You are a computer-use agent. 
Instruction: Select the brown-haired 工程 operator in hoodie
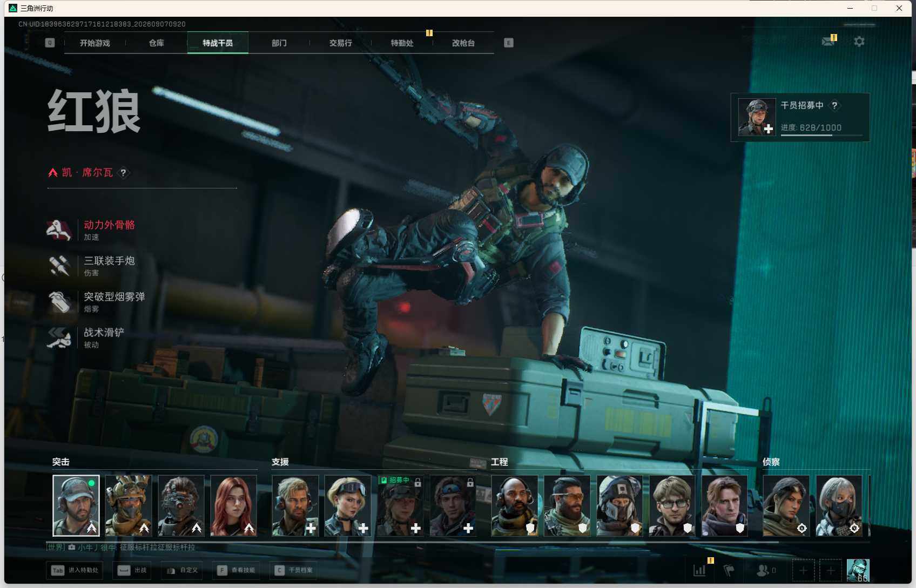click(x=724, y=505)
